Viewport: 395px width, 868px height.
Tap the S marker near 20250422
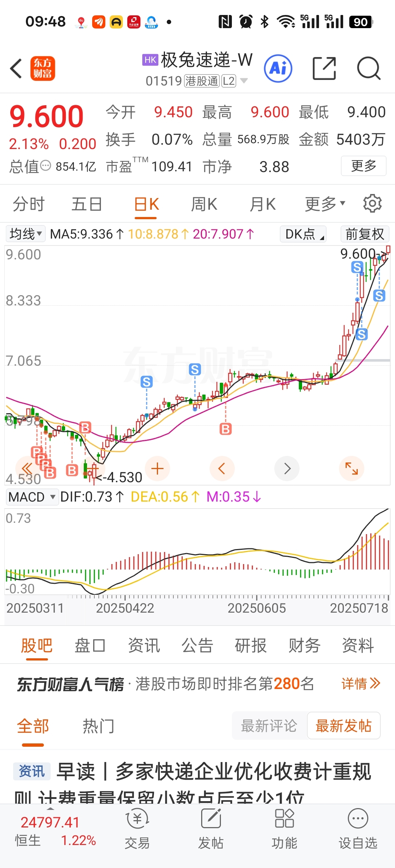tap(147, 382)
